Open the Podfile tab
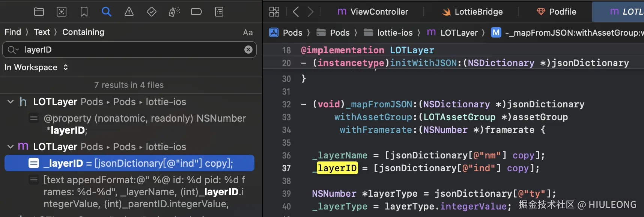The height and width of the screenshot is (217, 644). tap(557, 12)
